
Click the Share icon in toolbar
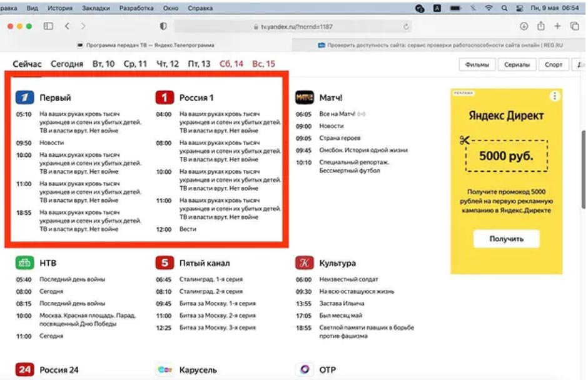[x=540, y=26]
